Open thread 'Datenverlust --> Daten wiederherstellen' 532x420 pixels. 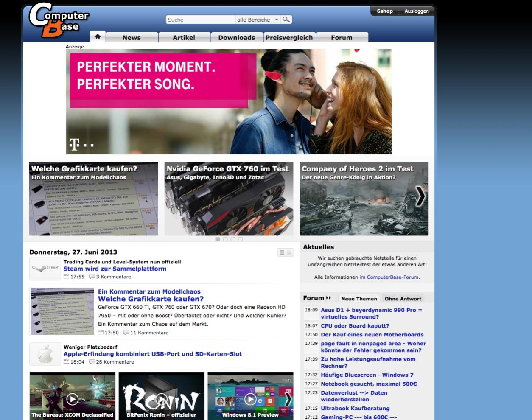click(x=354, y=396)
